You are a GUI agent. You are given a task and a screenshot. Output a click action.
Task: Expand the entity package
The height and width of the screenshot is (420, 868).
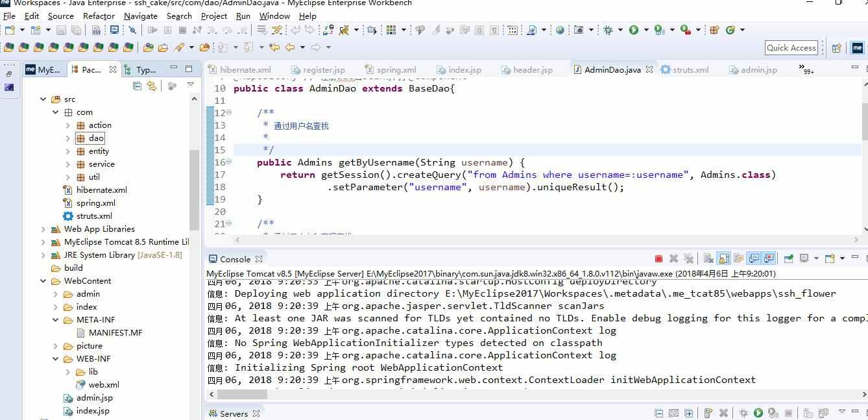coord(68,151)
